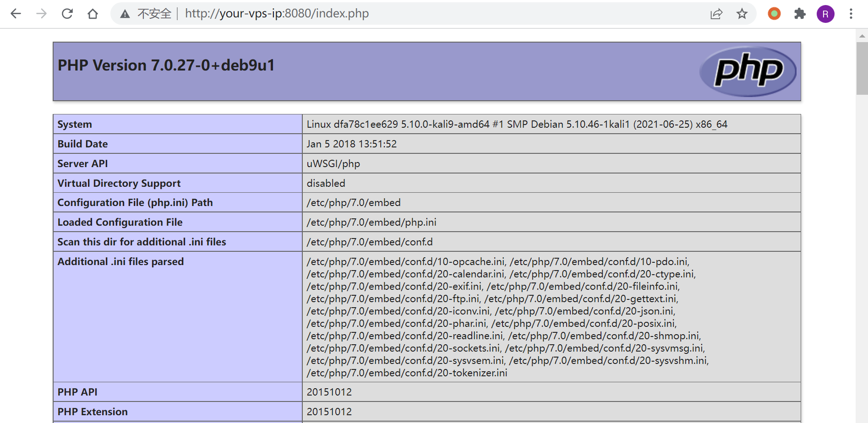The image size is (868, 423).
Task: Click the vertical scrollbar thumb
Action: (x=862, y=69)
